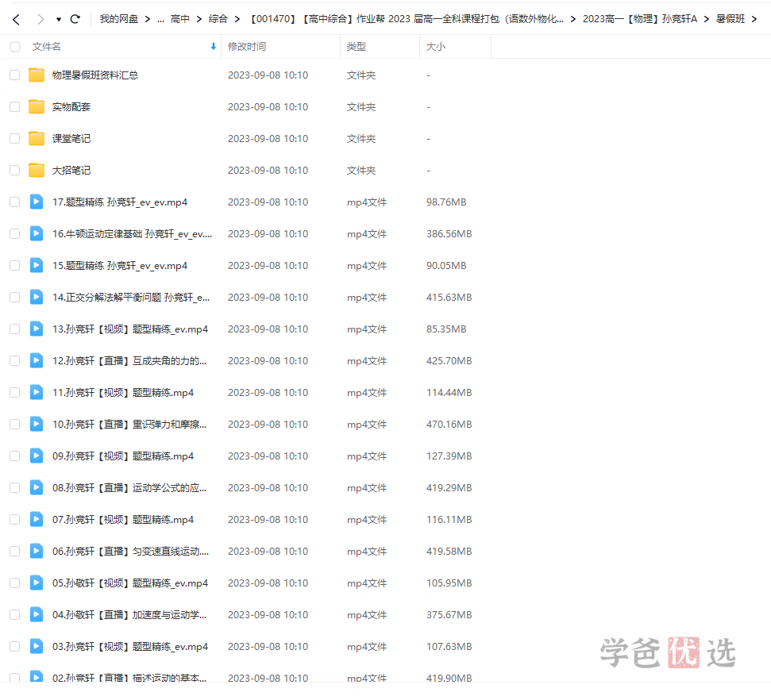Click video icon of 04.孙敬轩 加速度与运动学
The width and height of the screenshot is (771, 700).
[x=37, y=614]
